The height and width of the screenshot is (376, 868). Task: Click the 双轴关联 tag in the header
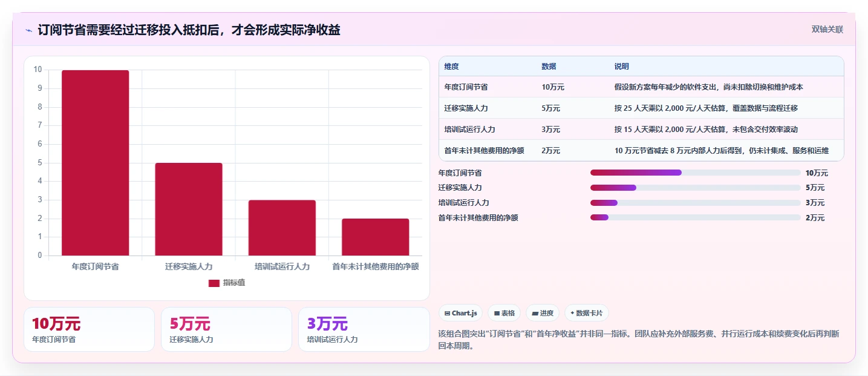[x=827, y=29]
